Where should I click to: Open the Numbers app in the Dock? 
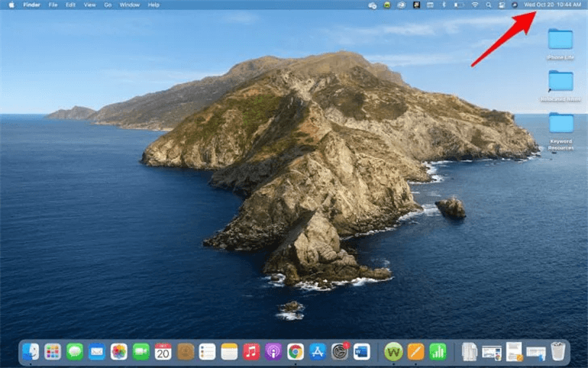(x=438, y=352)
